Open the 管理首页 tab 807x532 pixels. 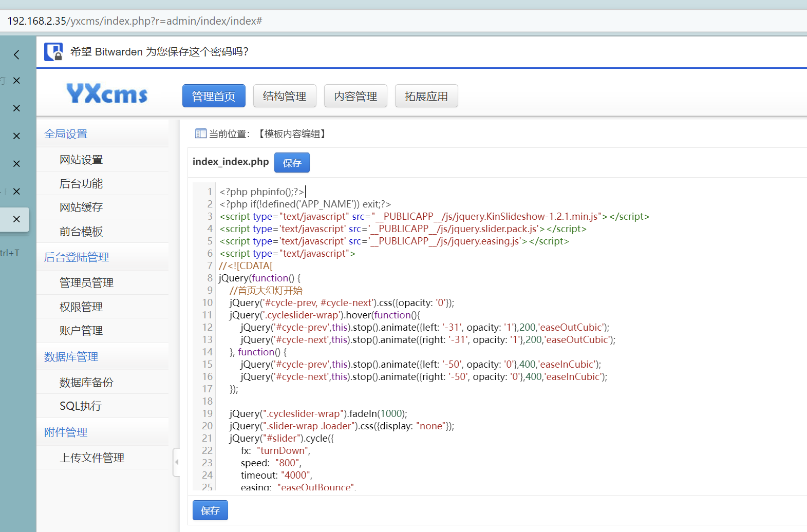(x=214, y=96)
